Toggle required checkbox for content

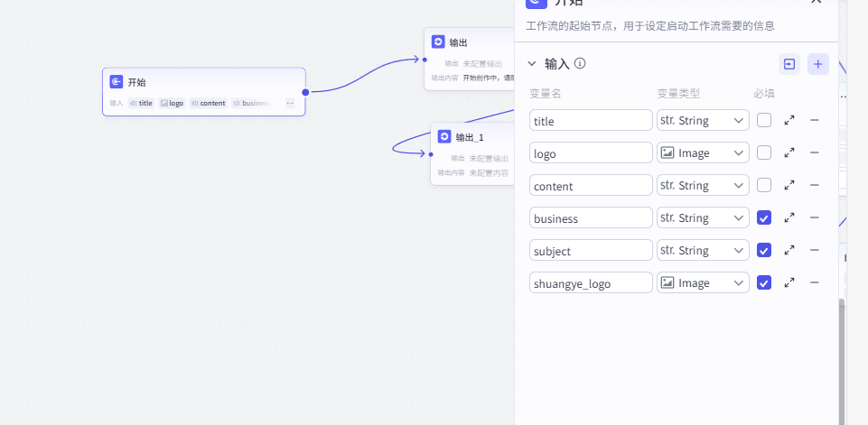[764, 185]
